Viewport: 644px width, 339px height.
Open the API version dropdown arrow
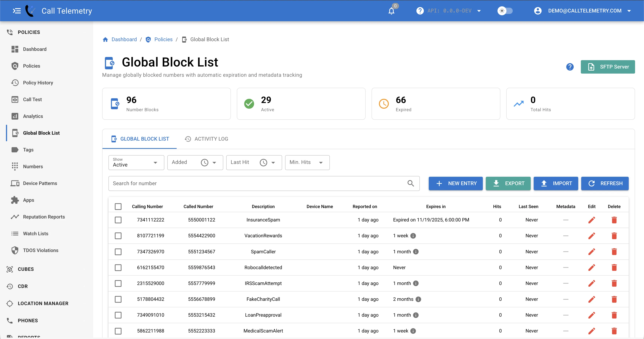tap(479, 11)
